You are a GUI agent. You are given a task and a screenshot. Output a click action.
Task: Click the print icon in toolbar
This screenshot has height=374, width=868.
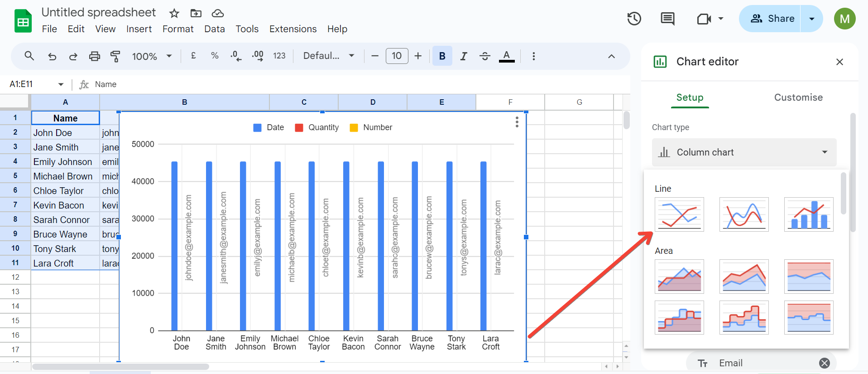pyautogui.click(x=95, y=56)
